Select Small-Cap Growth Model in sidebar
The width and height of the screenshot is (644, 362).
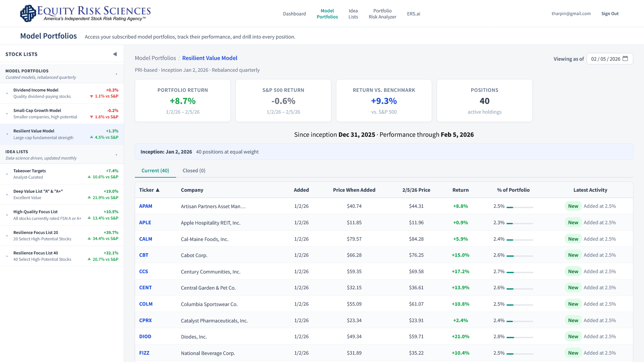click(x=62, y=114)
